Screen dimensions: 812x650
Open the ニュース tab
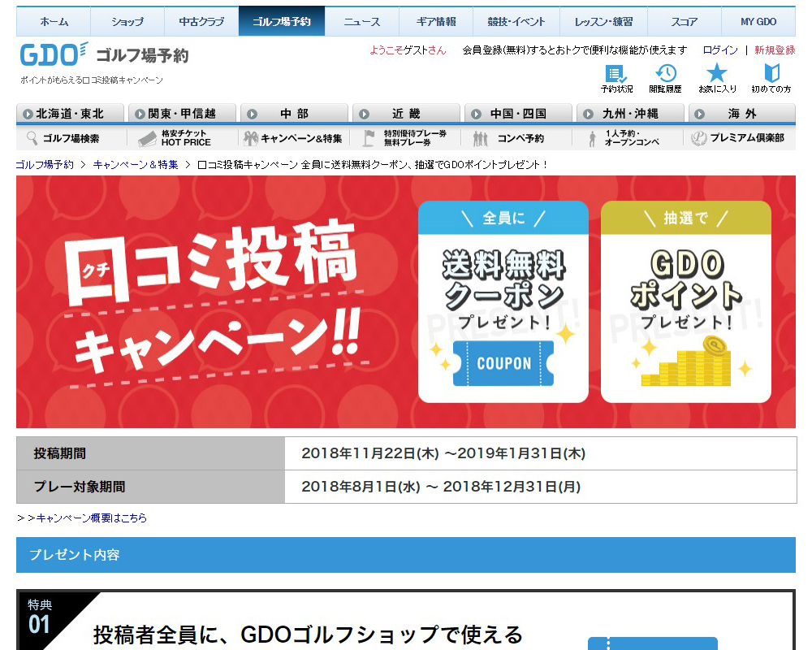pos(362,22)
